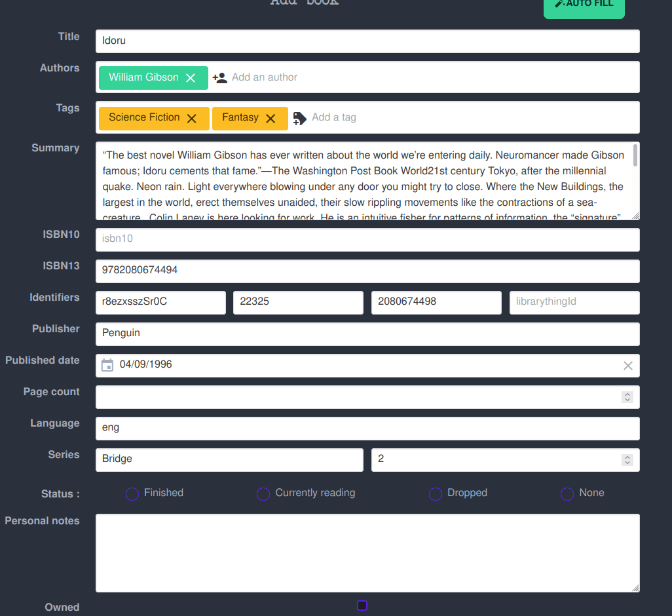
Task: Click the page count stepper arrows
Action: click(x=627, y=397)
